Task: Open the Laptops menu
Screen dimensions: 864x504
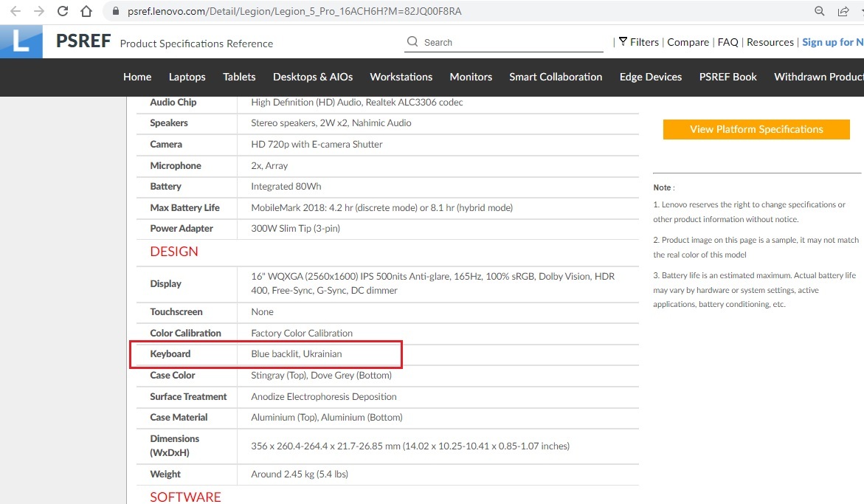Action: point(187,77)
